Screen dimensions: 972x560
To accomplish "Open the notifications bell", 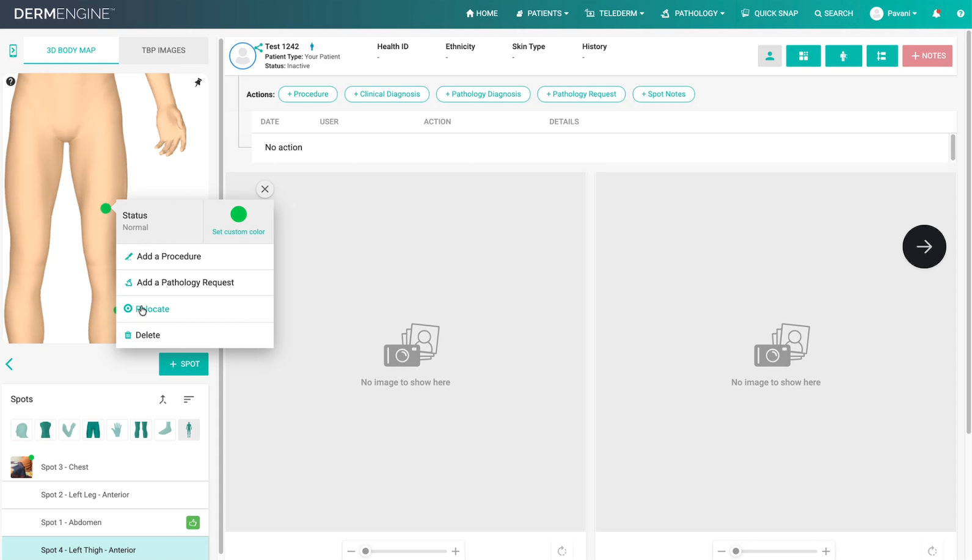I will tap(937, 13).
